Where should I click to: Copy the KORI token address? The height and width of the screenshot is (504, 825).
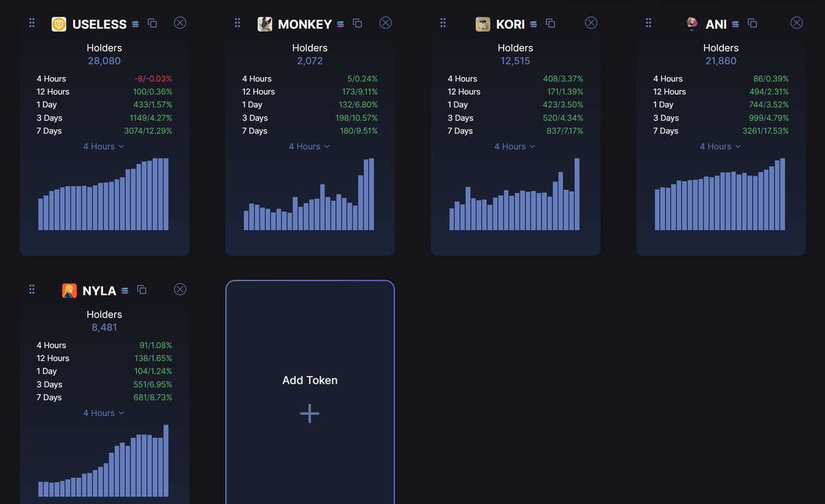click(x=550, y=23)
